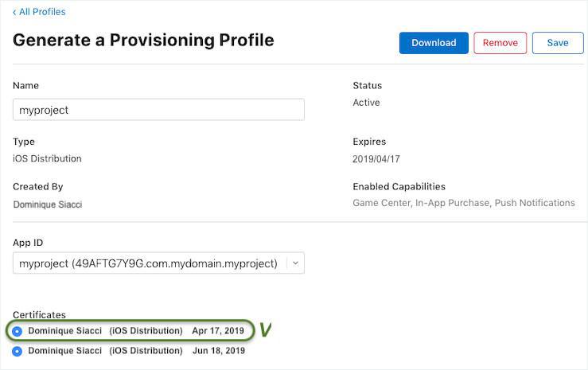Screen dimensions: 588x370
Task: Click the Created By name Dominique Siacci
Action: click(x=47, y=204)
